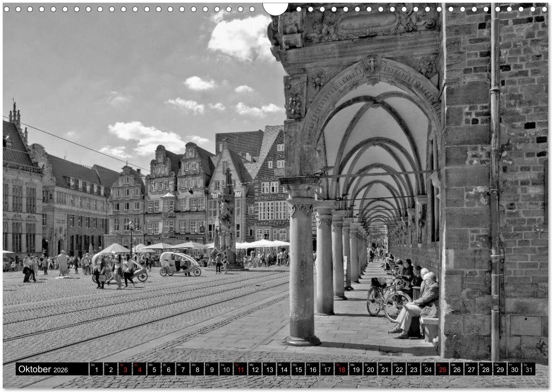Select day 26 in the calendar strip
The image size is (552, 392).
pos(456,369)
